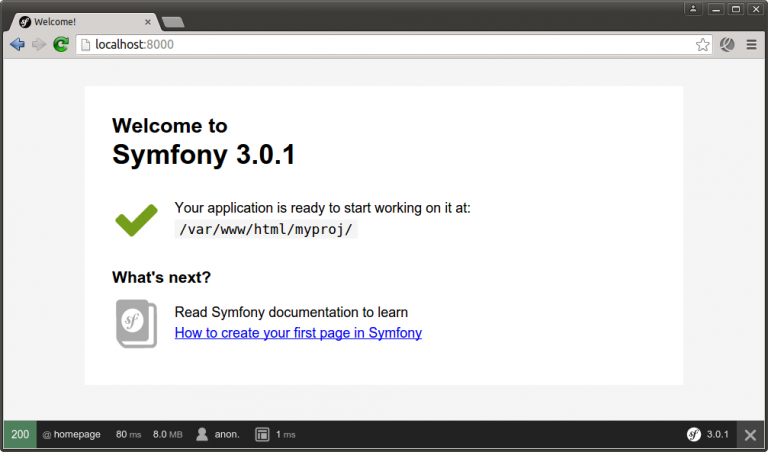The image size is (768, 452).
Task: Click the browser forward arrow button
Action: coord(39,44)
